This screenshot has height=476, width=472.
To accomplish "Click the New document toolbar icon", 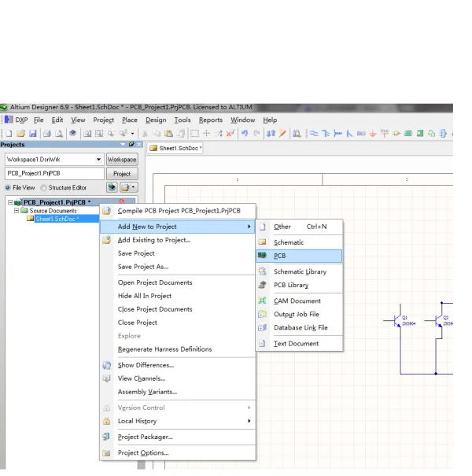I will 9,133.
